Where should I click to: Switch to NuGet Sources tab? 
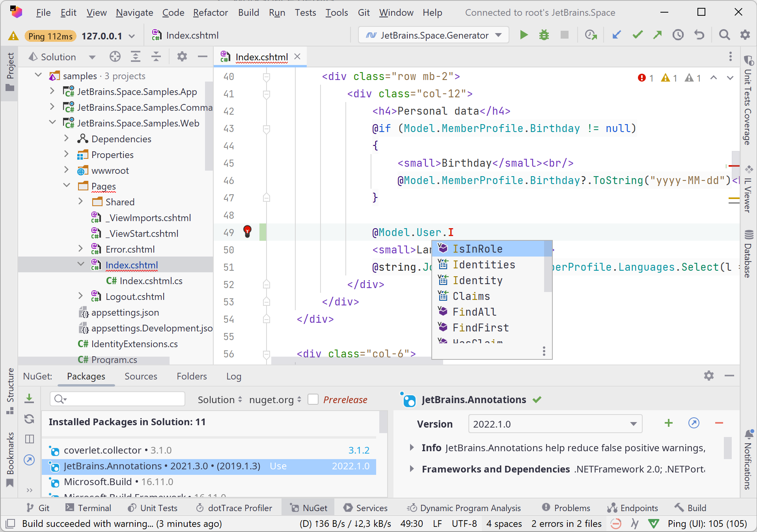coord(141,376)
